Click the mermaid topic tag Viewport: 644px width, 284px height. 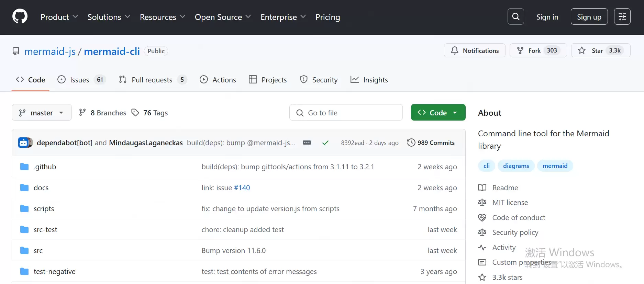tap(555, 166)
